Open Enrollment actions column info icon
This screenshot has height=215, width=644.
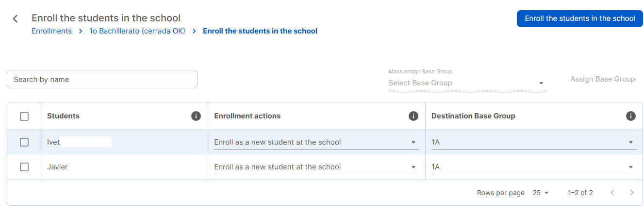pyautogui.click(x=413, y=116)
